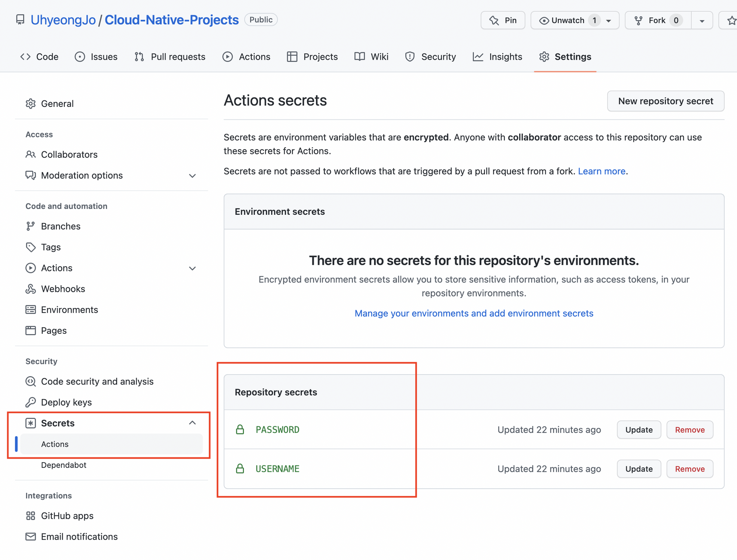737x560 pixels.
Task: Expand Moderation options chevron
Action: 192,176
